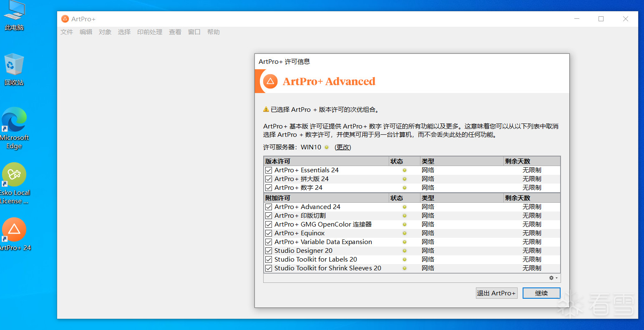Click the status dot for ArtPro+ Essentials 24

point(404,170)
